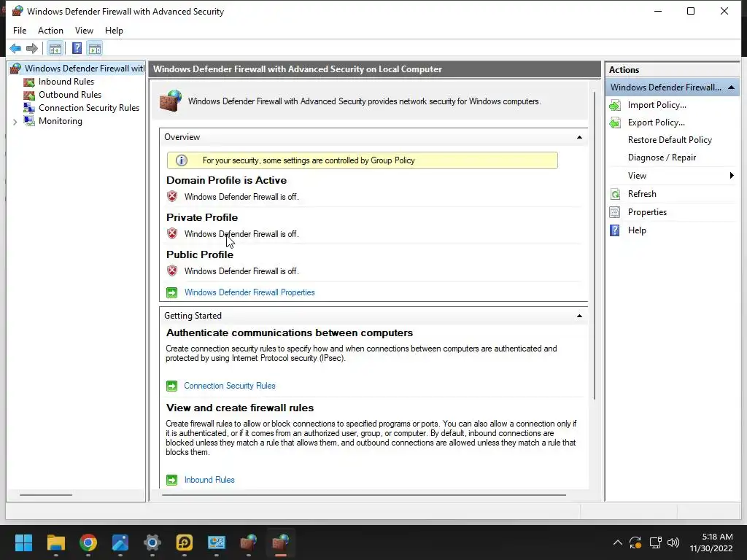Click green arrow beside Windows Defender Firewall Properties
747x560 pixels.
click(x=172, y=292)
